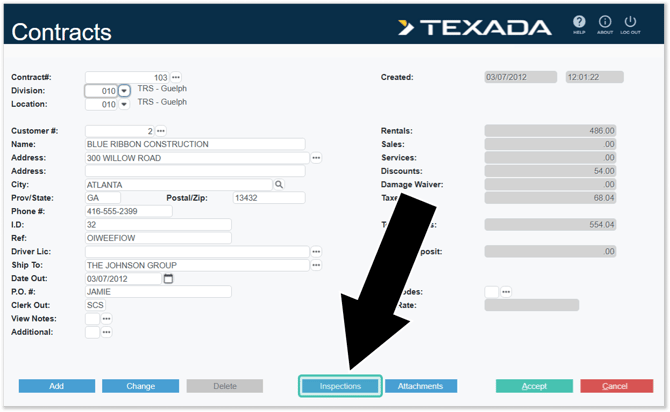Expand the Division dropdown arrow
670x412 pixels.
coord(124,91)
